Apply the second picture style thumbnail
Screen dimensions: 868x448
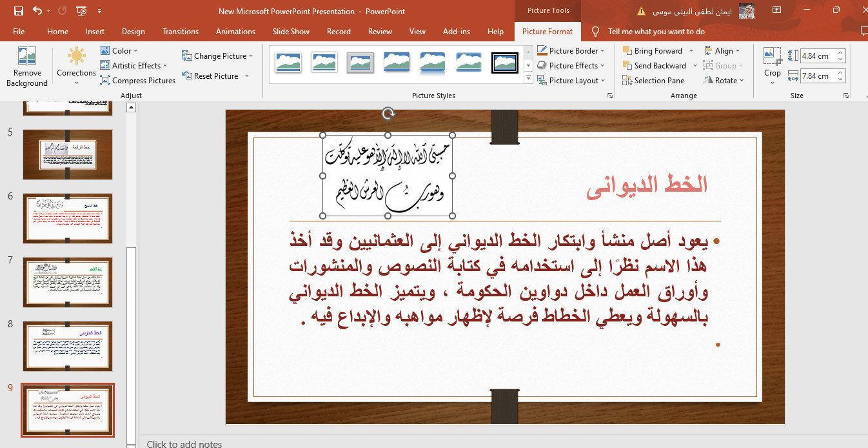click(x=324, y=63)
